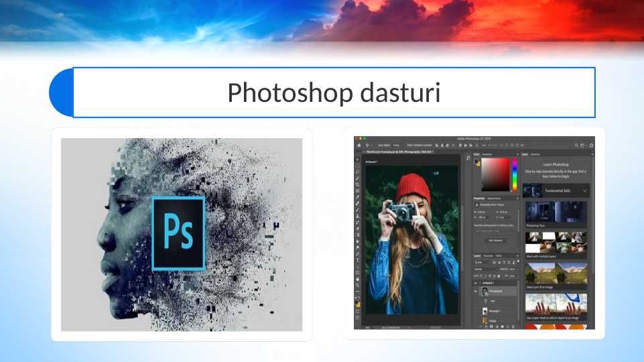Select the Lasso tool
644x362 pixels.
point(357,172)
